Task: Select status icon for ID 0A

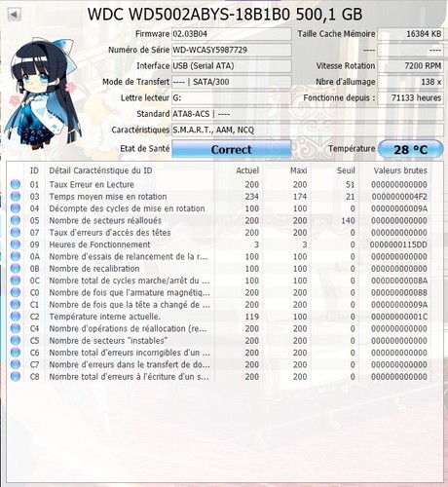Action: click(16, 256)
